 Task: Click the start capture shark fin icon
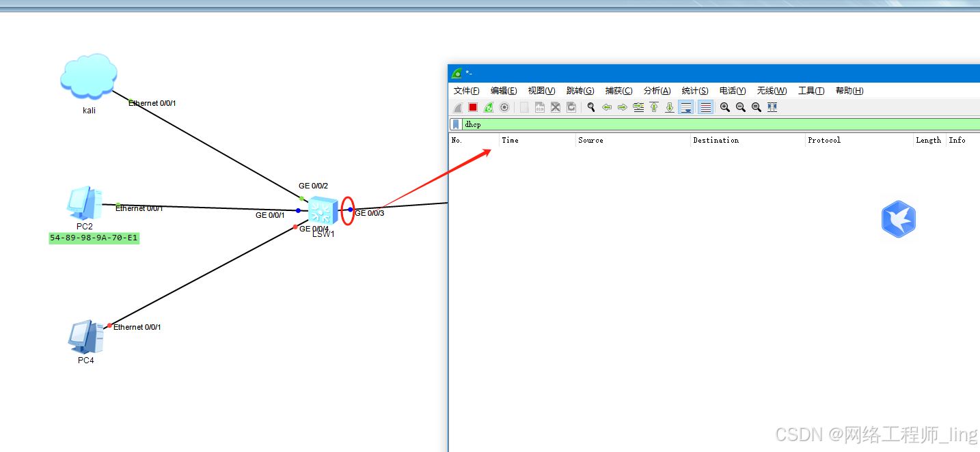coord(458,107)
